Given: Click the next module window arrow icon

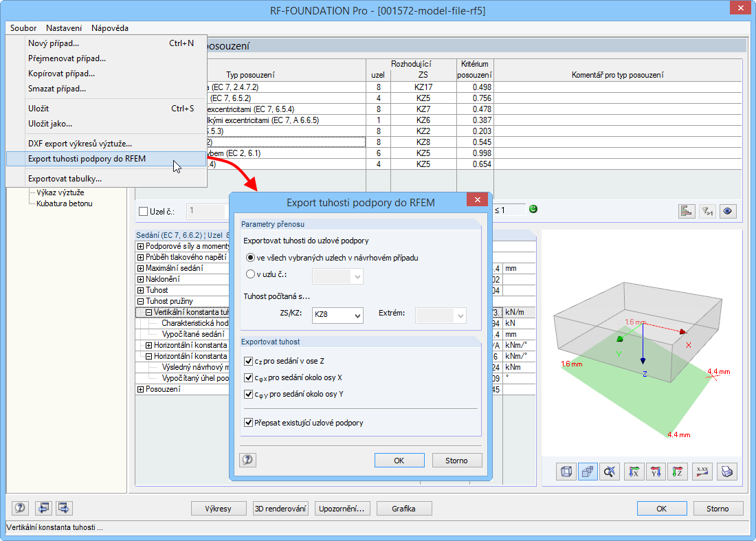Looking at the screenshot, I should point(64,508).
